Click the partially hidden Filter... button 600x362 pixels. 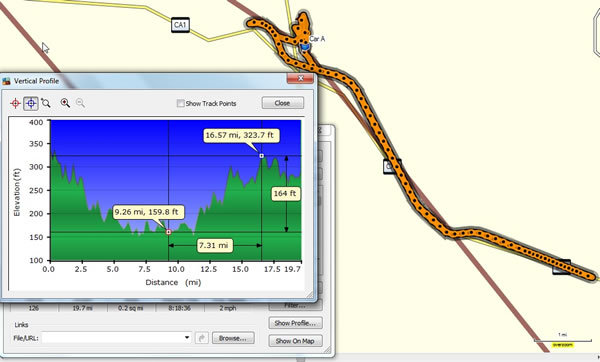(295, 306)
